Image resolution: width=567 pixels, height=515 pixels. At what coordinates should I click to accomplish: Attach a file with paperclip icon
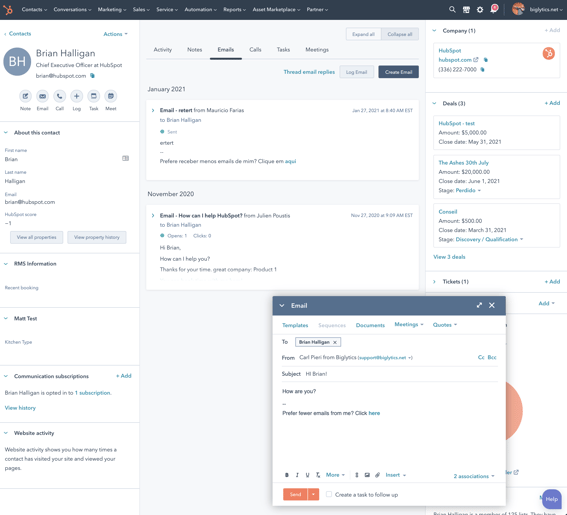[378, 475]
